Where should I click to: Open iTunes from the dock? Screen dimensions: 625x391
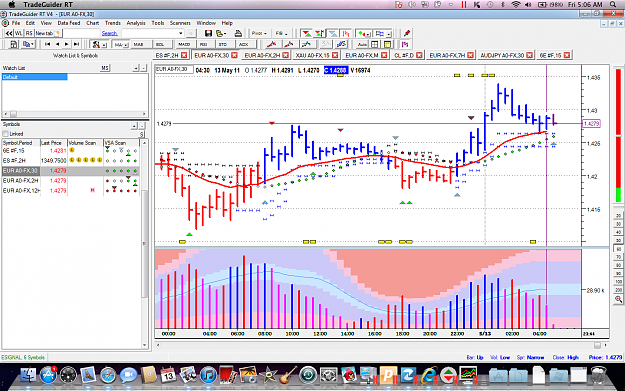(208, 375)
